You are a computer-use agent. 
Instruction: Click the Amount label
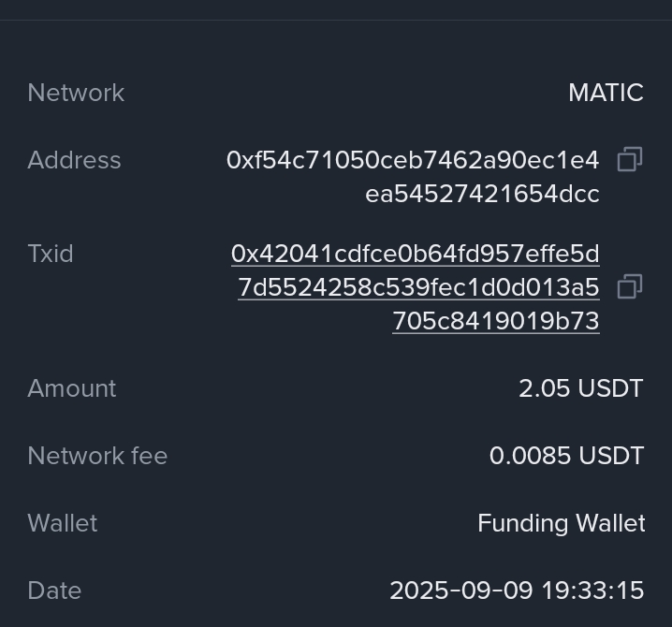point(72,388)
